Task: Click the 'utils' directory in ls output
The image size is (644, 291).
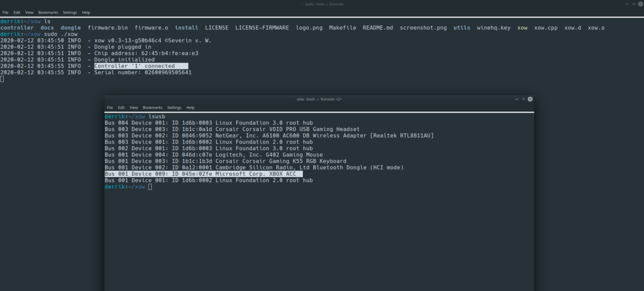Action: click(462, 27)
